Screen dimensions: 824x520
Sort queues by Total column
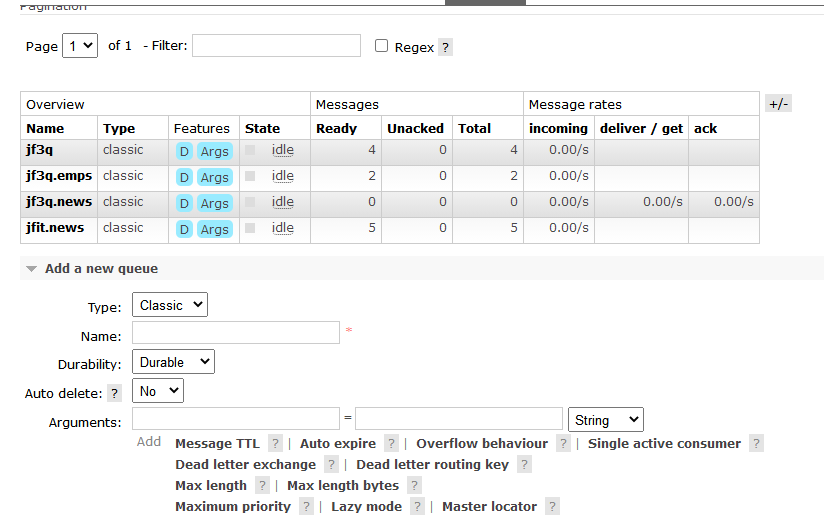tap(474, 129)
